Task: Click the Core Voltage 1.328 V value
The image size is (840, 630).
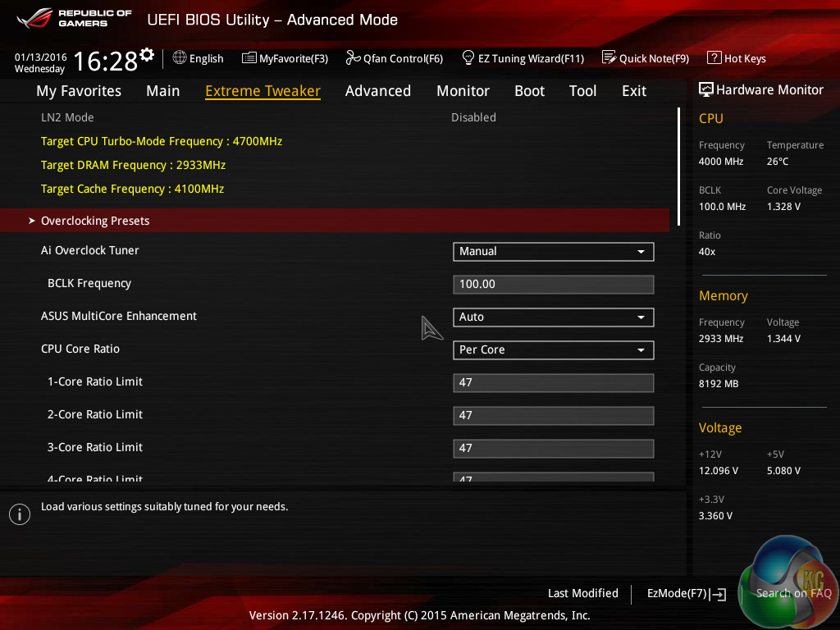Action: [783, 206]
